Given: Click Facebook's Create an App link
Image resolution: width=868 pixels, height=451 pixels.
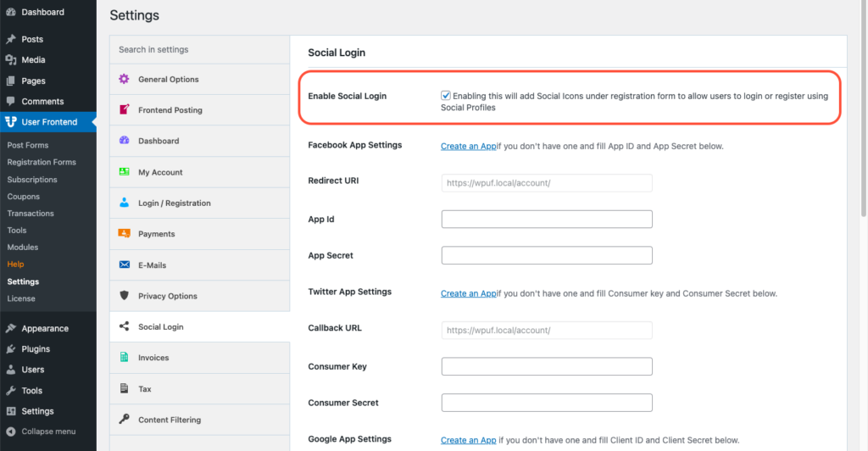Looking at the screenshot, I should (x=468, y=146).
